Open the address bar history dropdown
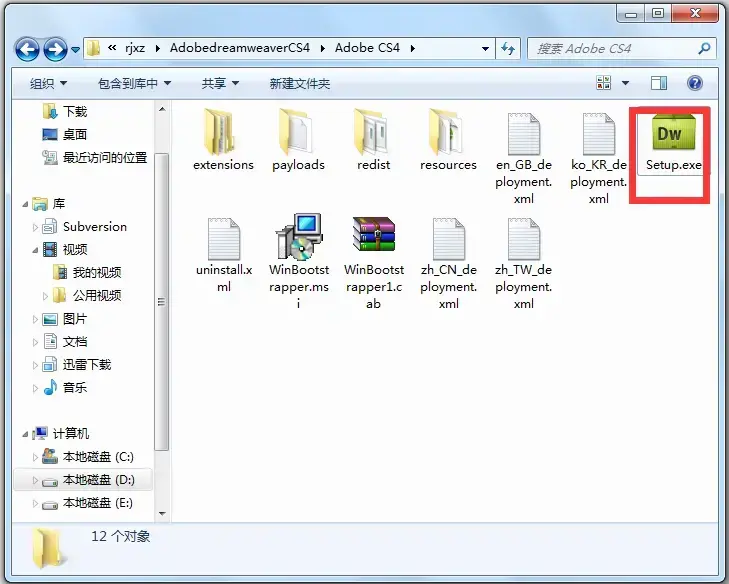This screenshot has height=584, width=729. pos(485,48)
